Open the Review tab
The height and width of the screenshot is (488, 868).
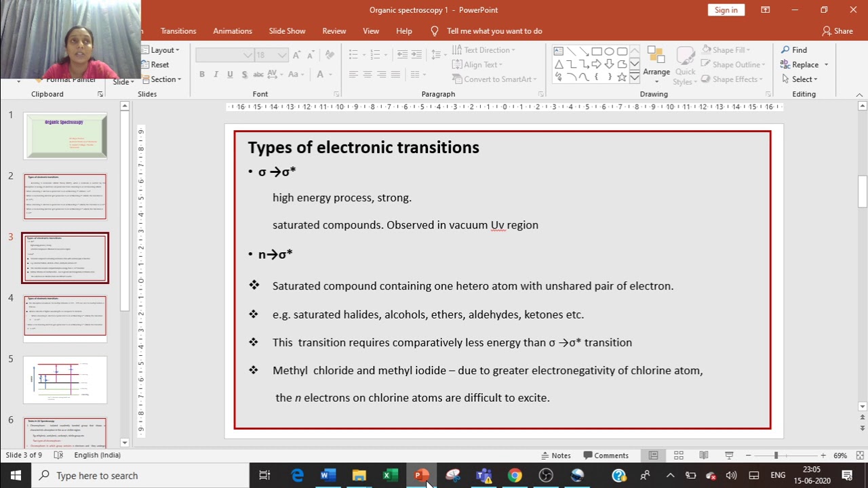334,31
